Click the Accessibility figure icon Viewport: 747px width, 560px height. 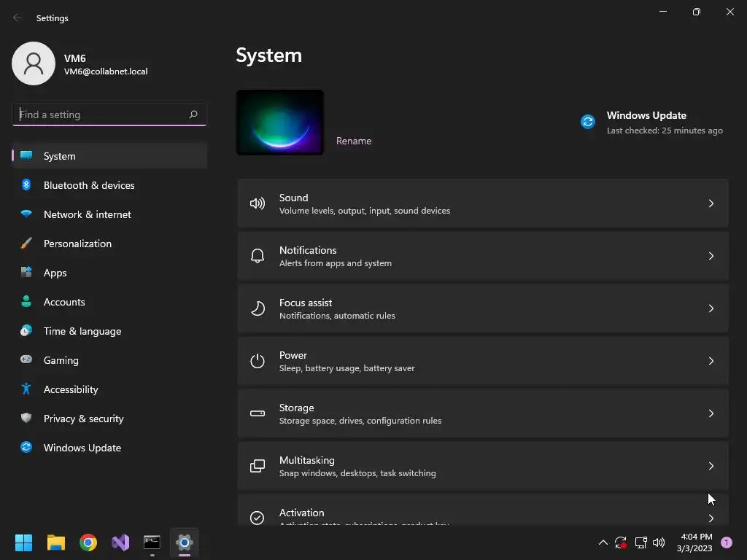26,389
